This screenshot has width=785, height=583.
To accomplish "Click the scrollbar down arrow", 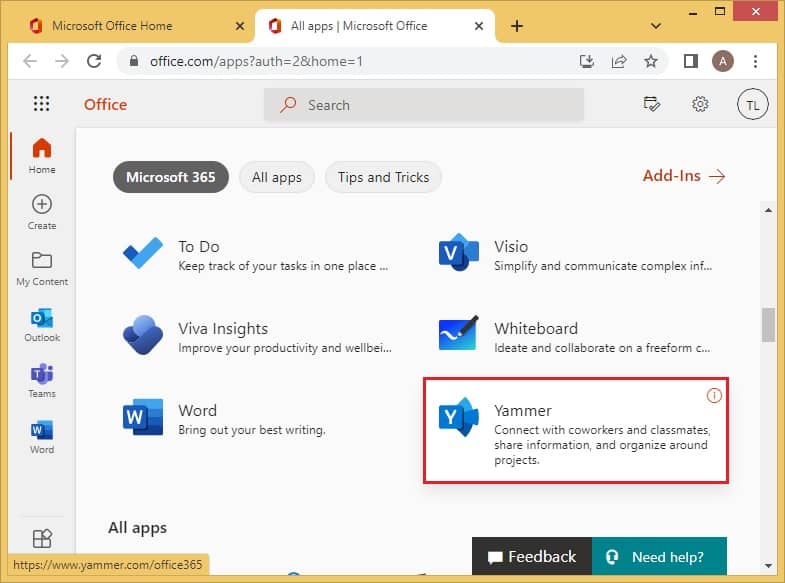I will point(768,566).
